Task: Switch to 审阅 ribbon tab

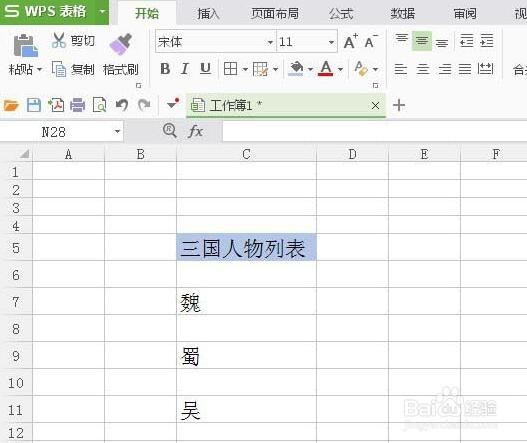Action: 465,14
